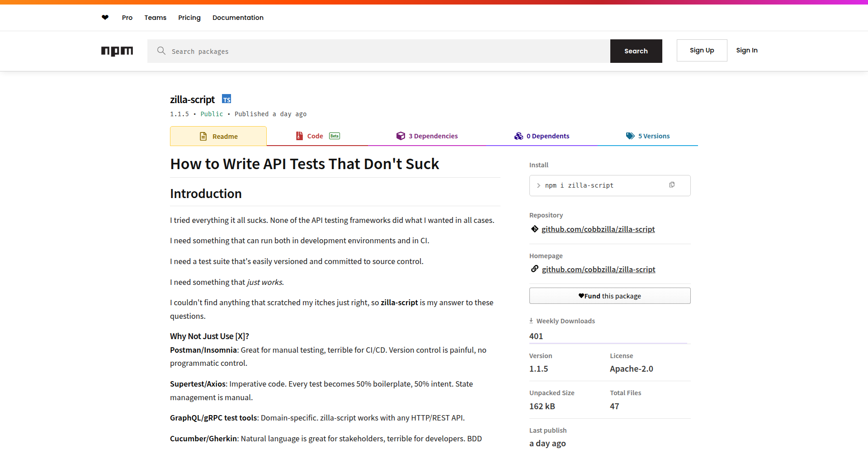Click the black Search button
Viewport: 868px width, 449px height.
[636, 51]
